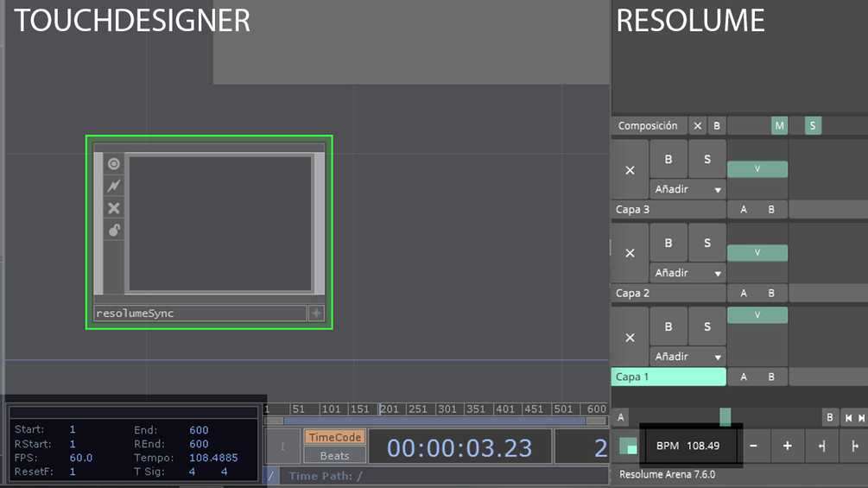Toggle the Bypass X flag on resolumeSync node
The image size is (868, 488).
click(x=113, y=208)
